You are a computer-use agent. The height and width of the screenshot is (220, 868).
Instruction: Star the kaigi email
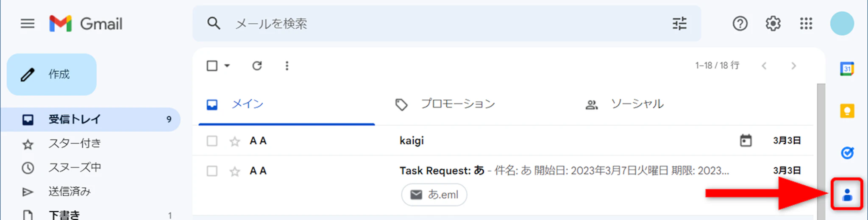click(235, 141)
